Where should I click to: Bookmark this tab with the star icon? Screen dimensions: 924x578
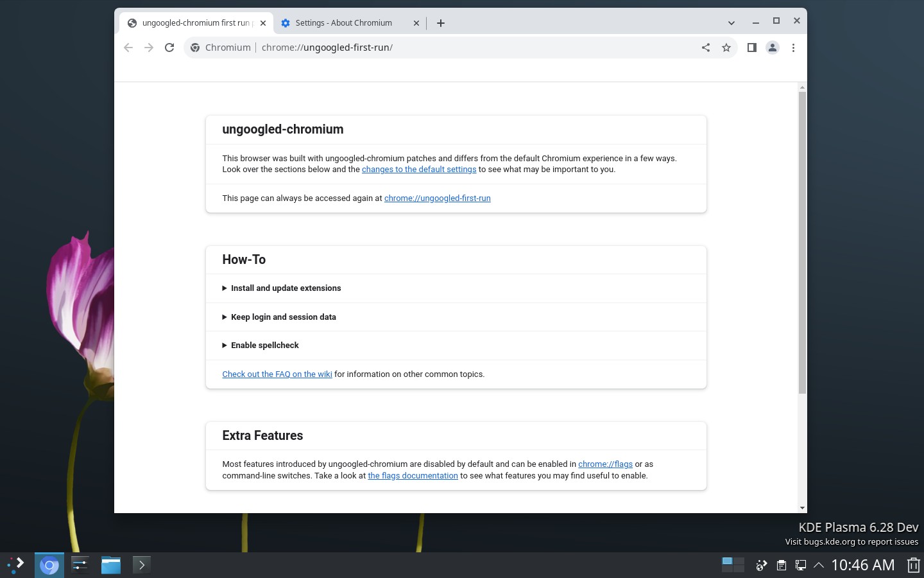pyautogui.click(x=726, y=48)
